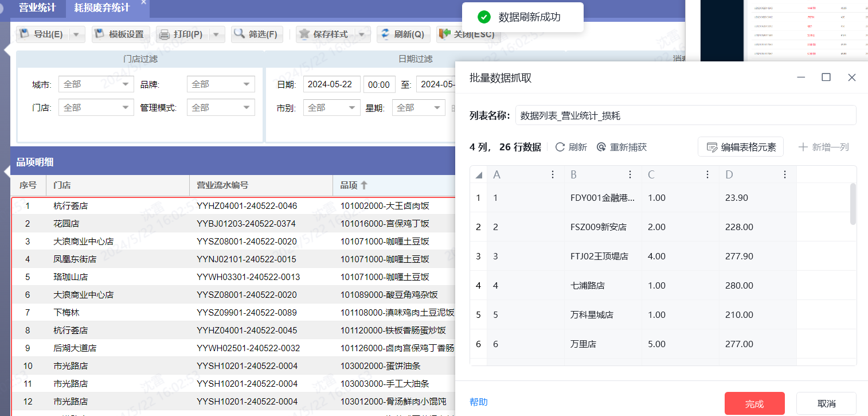Screen dimensions: 868x416
Task: Click the Save Style (保存样式) button
Action: point(324,34)
